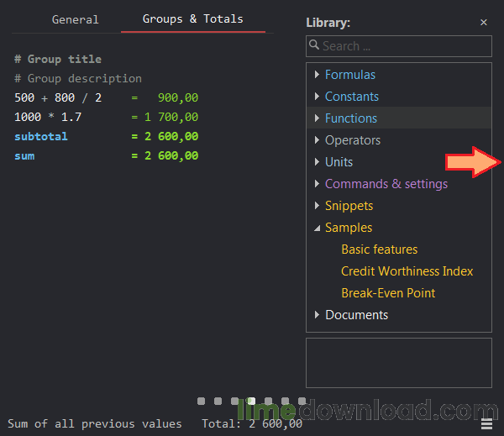Switch to the General tab
The width and height of the screenshot is (504, 436).
pyautogui.click(x=75, y=19)
